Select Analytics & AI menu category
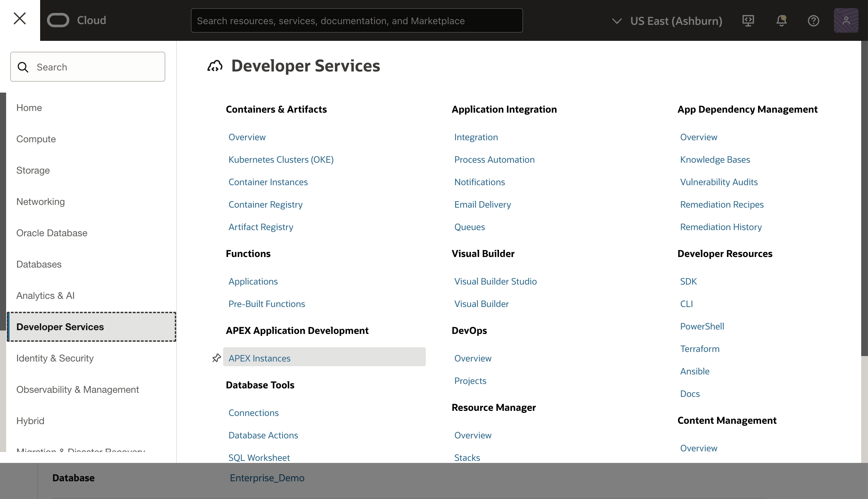The height and width of the screenshot is (499, 868). [45, 295]
